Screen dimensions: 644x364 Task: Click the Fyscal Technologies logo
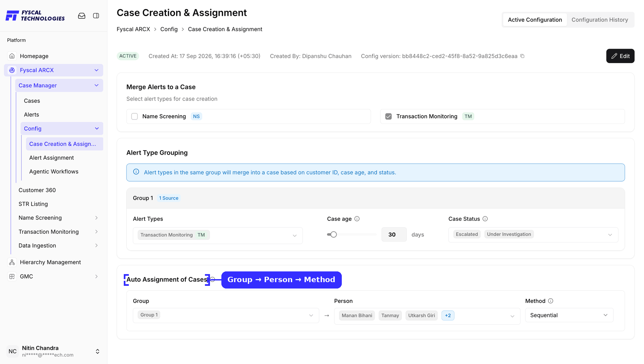point(35,16)
